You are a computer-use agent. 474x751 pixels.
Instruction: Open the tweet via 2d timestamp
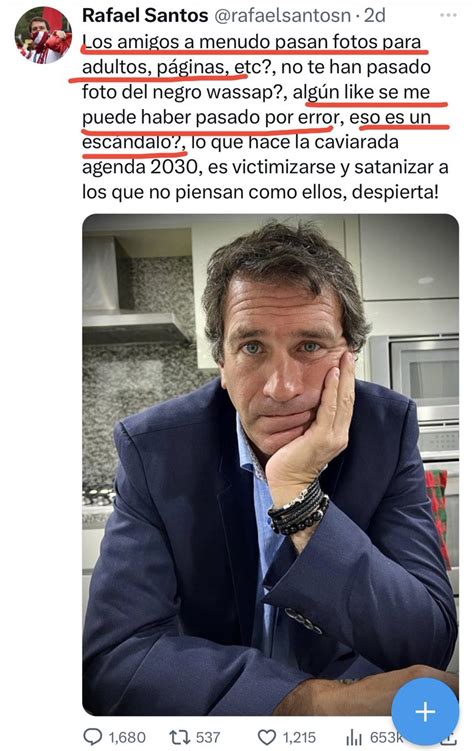point(374,15)
